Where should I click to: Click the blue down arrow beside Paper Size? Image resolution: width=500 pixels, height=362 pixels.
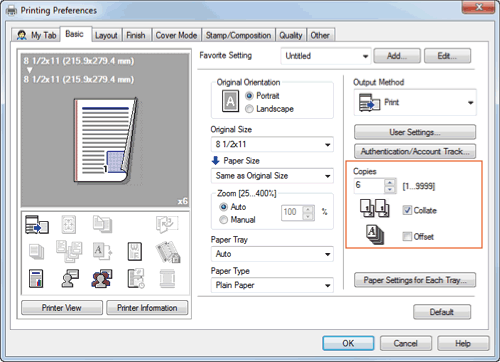click(215, 160)
